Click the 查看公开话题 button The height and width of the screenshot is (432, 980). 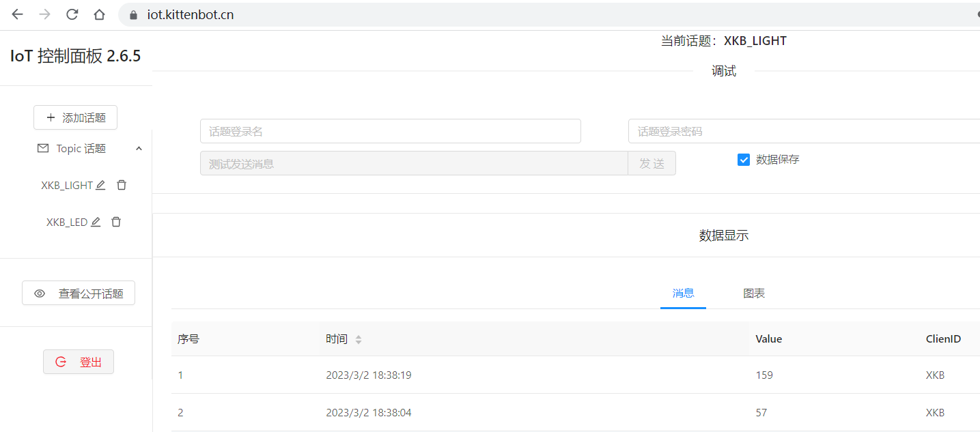point(79,293)
